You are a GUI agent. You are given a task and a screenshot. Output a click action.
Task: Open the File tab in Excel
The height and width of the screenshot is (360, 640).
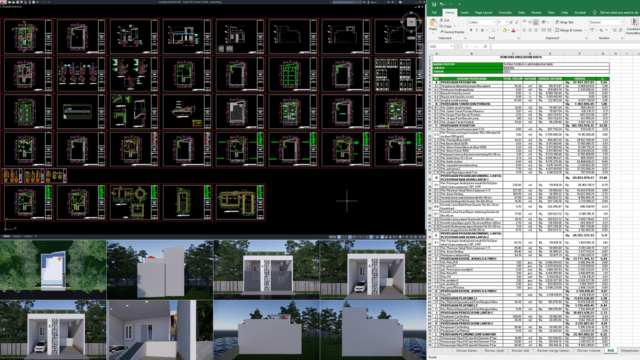pos(434,13)
